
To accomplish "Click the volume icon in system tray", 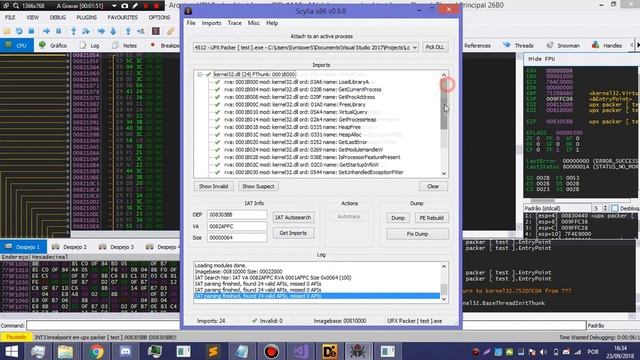I will 543,352.
